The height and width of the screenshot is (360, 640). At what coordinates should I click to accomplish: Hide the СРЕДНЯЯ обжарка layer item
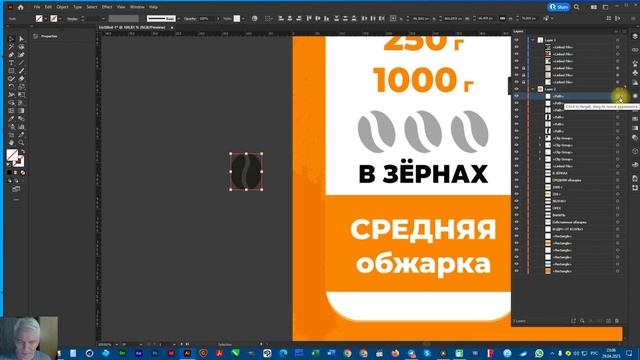coord(517,180)
